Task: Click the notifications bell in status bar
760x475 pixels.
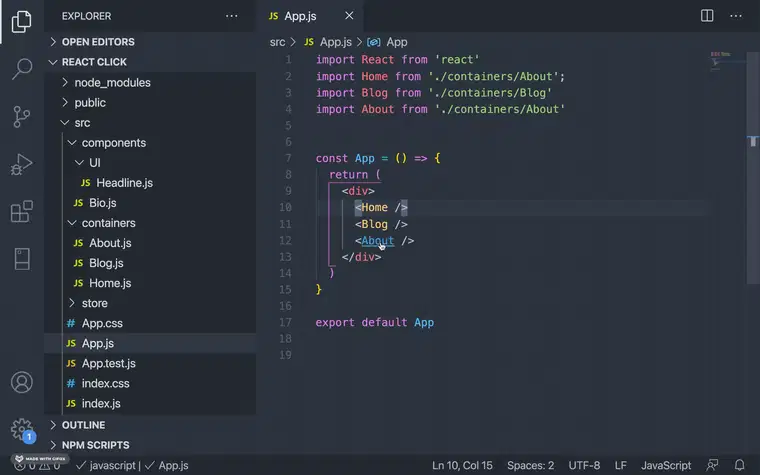Action: pos(739,465)
